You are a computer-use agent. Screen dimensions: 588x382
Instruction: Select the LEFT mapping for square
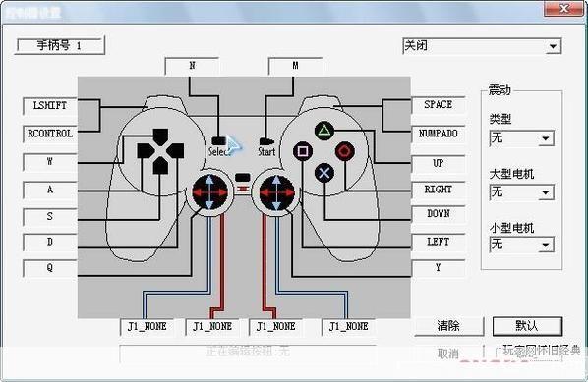[x=438, y=243]
